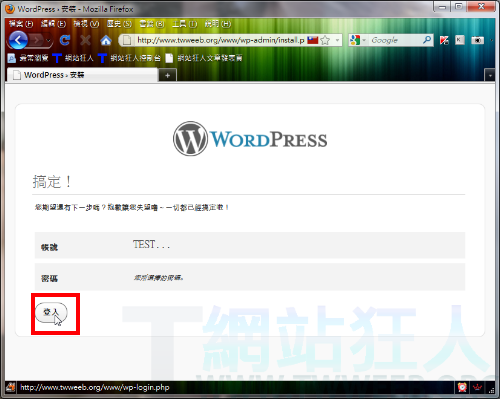The image size is (500, 399).
Task: Open the first bookmarks toolbar item with magnifier icon
Action: pyautogui.click(x=28, y=58)
